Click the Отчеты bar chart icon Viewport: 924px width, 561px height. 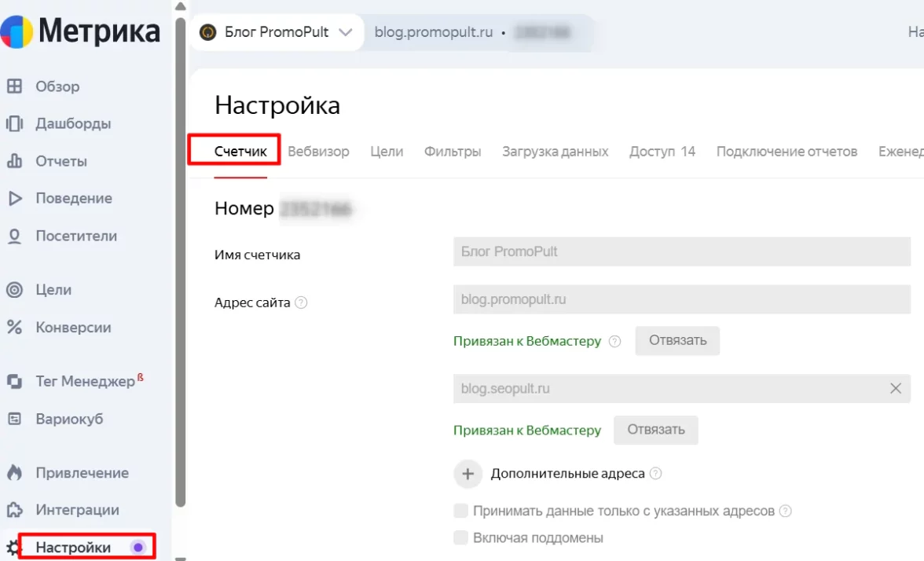[14, 161]
